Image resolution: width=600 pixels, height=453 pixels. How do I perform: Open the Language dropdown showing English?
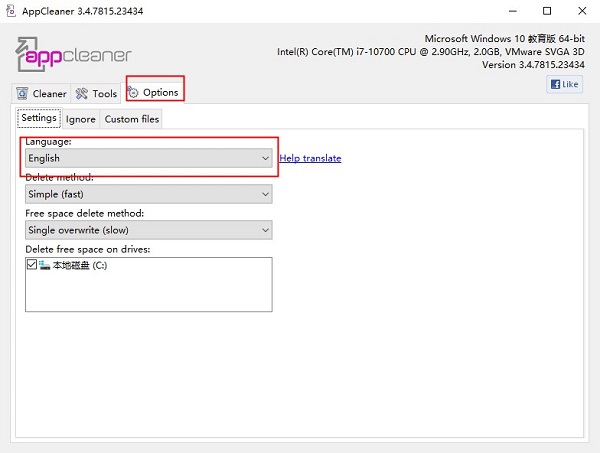148,158
